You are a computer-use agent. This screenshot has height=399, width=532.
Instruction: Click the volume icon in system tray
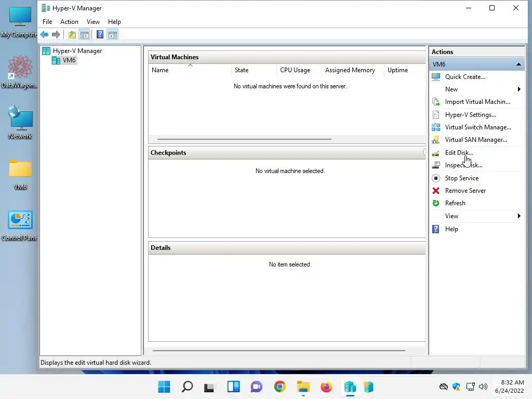point(483,387)
